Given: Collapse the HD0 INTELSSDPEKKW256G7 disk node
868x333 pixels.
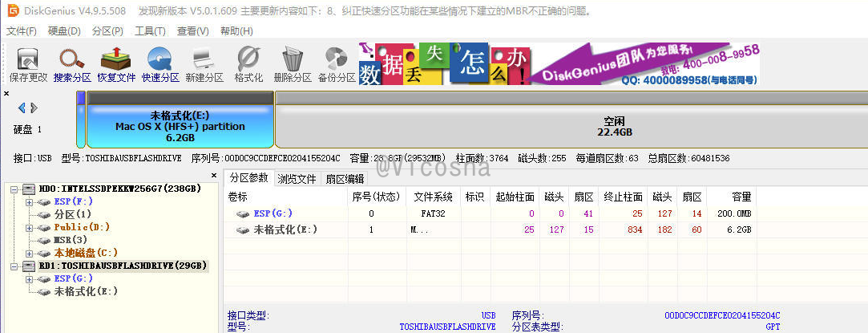Looking at the screenshot, I should click(15, 189).
